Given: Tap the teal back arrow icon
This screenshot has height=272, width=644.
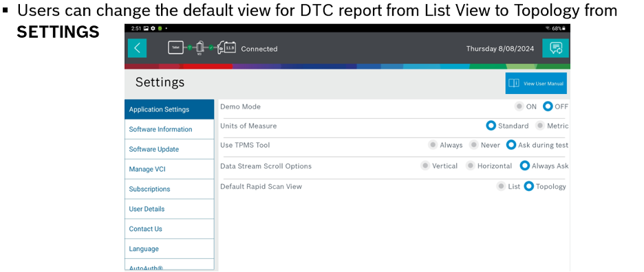Looking at the screenshot, I should coord(137,48).
